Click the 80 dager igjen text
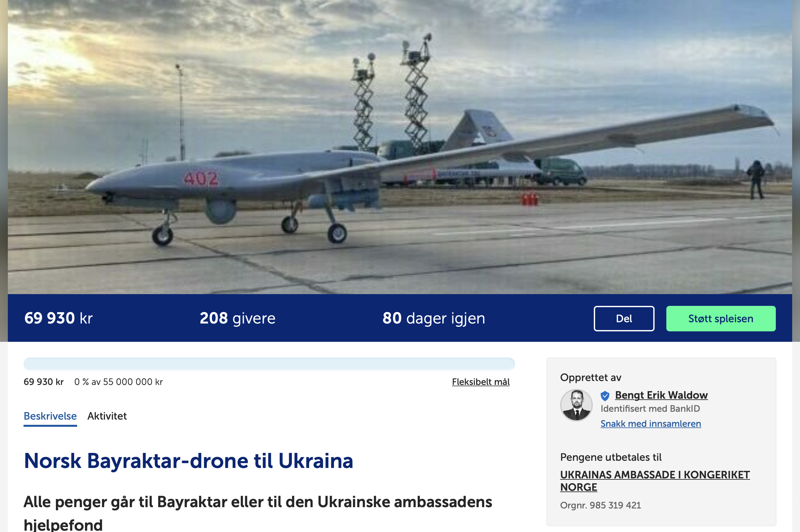 (x=434, y=319)
